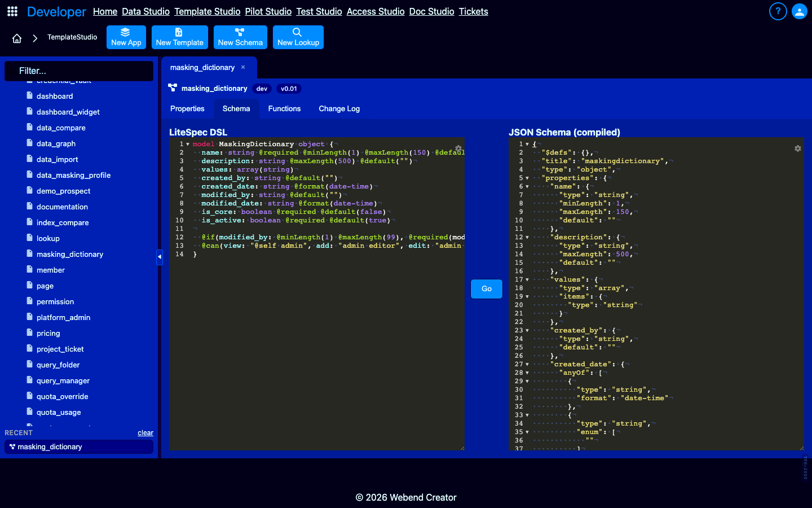812x508 pixels.
Task: Click file icon next to lookup
Action: [x=29, y=238]
